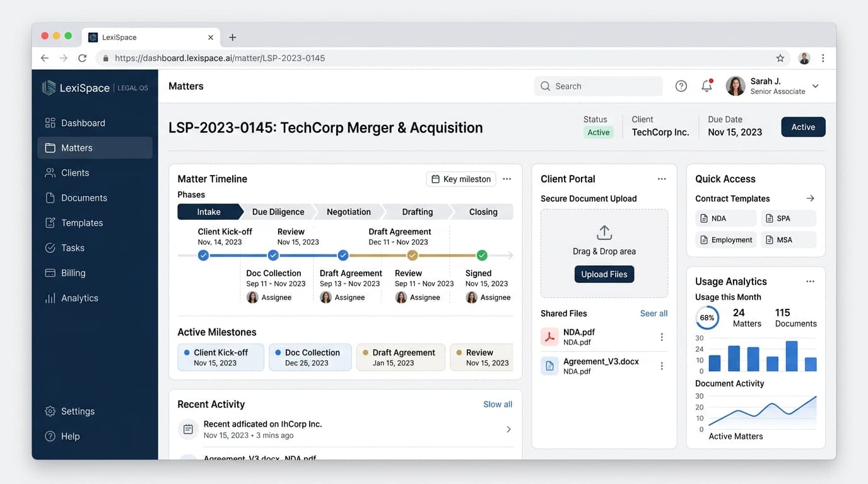Image resolution: width=868 pixels, height=484 pixels.
Task: Click the NDA.pdf file icon
Action: tap(550, 337)
